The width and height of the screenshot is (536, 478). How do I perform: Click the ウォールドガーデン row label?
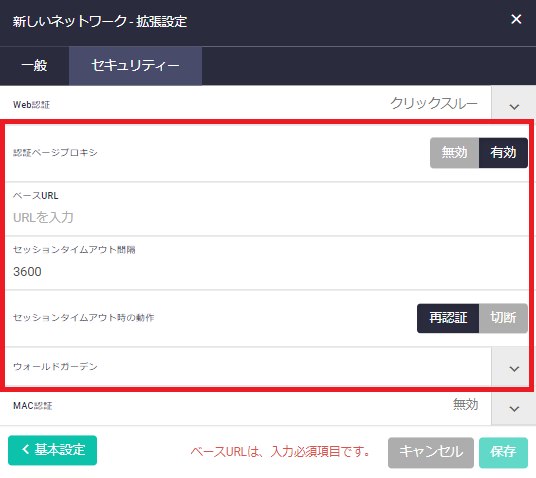(55, 367)
